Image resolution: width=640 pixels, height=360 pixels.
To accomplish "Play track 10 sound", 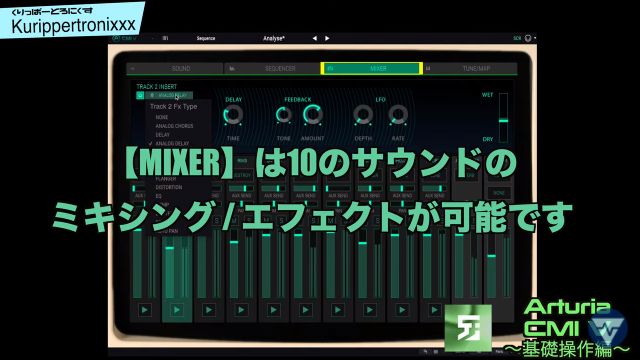I will coord(434,310).
